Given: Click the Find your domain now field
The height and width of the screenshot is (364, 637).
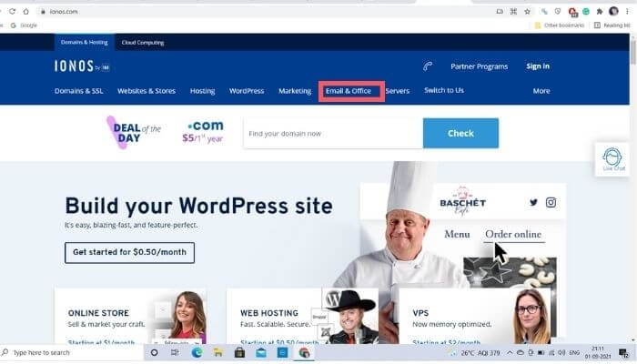Looking at the screenshot, I should pyautogui.click(x=333, y=133).
